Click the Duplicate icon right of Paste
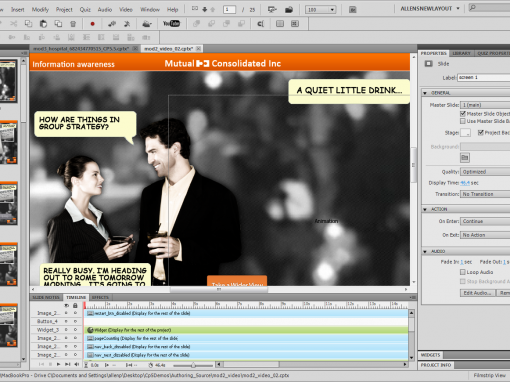The image size is (510, 382). coord(58,24)
